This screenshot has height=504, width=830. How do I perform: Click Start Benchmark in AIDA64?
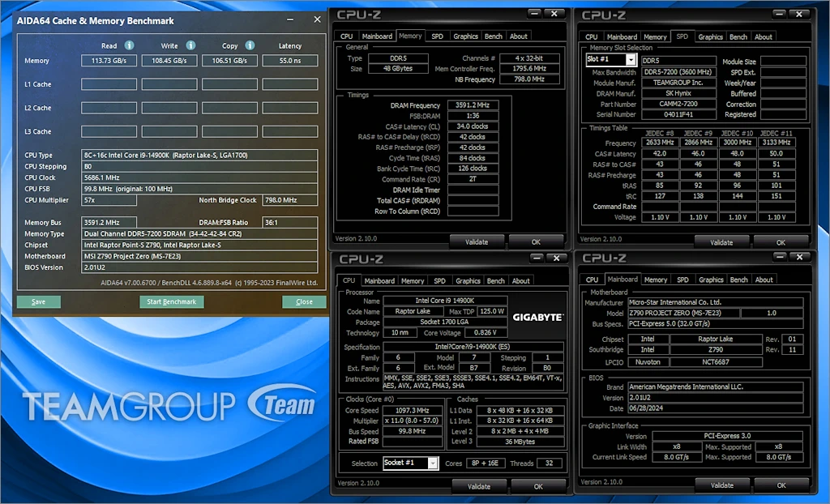click(x=172, y=301)
